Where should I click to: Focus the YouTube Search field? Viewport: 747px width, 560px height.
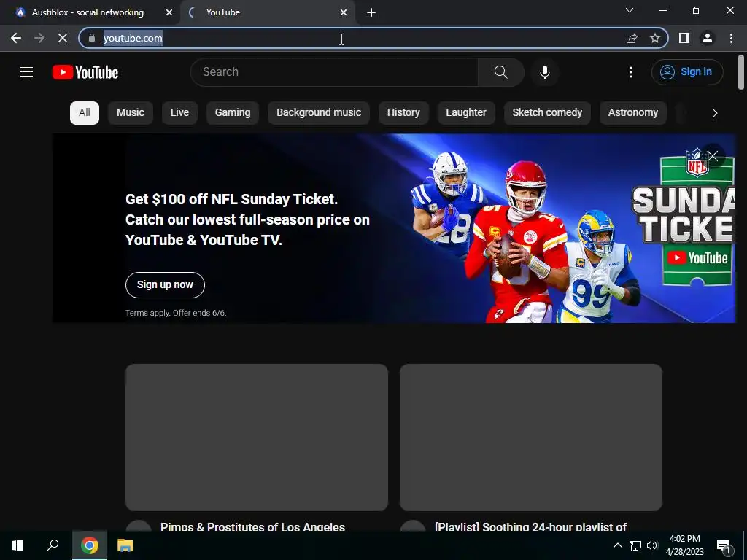pyautogui.click(x=334, y=72)
